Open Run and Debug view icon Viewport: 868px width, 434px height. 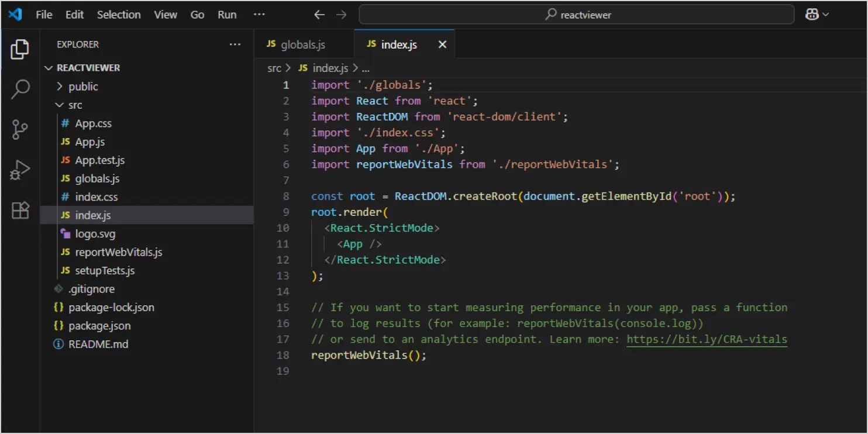click(20, 170)
